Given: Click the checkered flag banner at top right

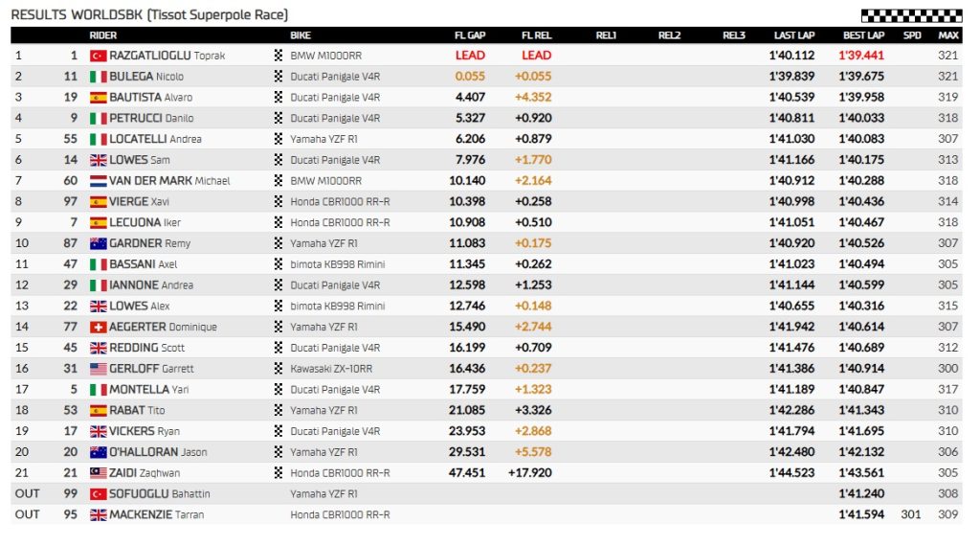Looking at the screenshot, I should pos(911,15).
